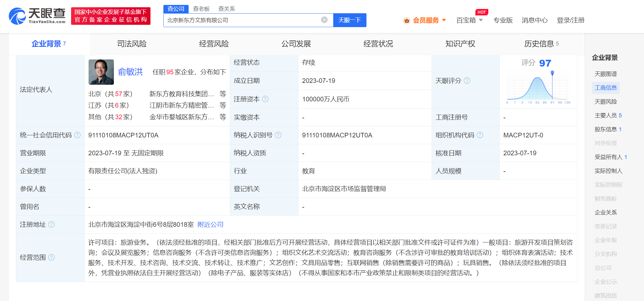The width and height of the screenshot is (644, 301).
Task: Click the 天眼一下 search button
Action: (x=350, y=20)
